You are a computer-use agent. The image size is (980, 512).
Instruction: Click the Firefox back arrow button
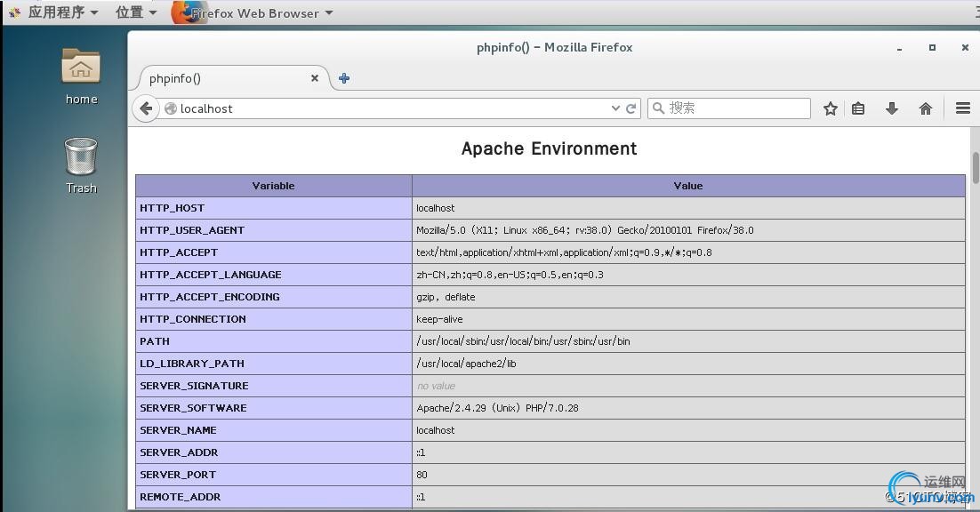click(x=146, y=108)
